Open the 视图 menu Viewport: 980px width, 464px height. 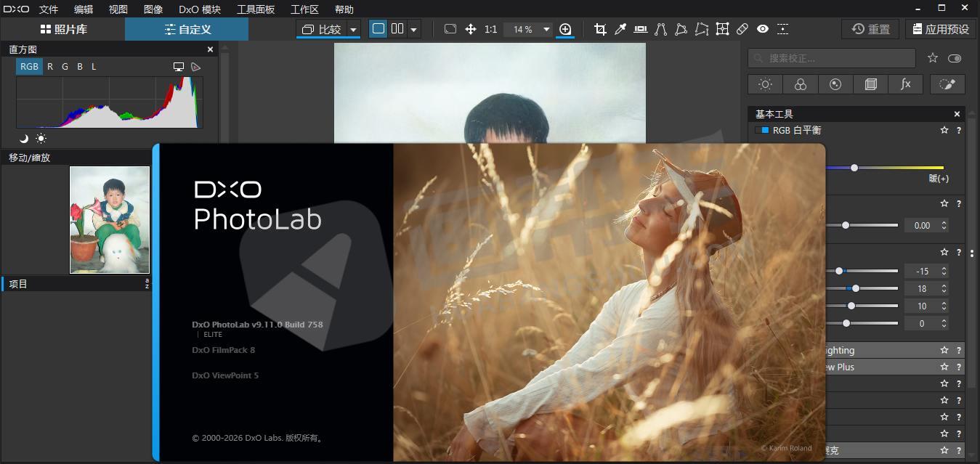118,9
